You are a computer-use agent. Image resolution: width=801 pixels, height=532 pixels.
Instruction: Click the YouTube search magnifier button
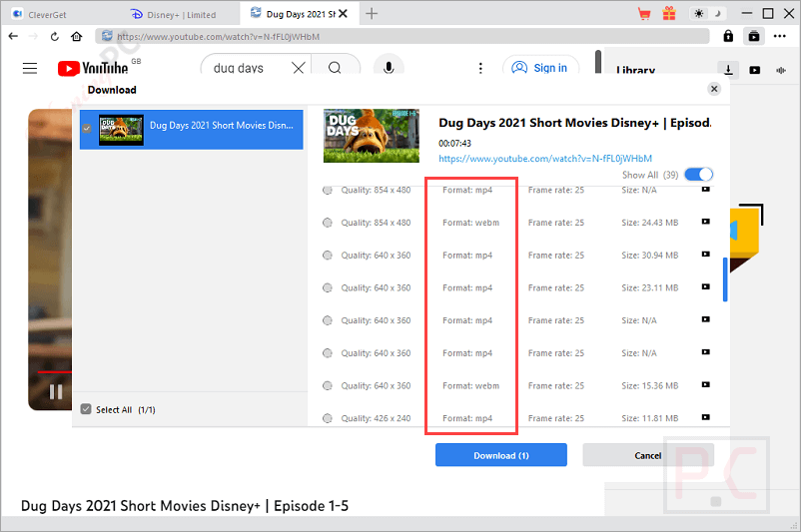335,68
